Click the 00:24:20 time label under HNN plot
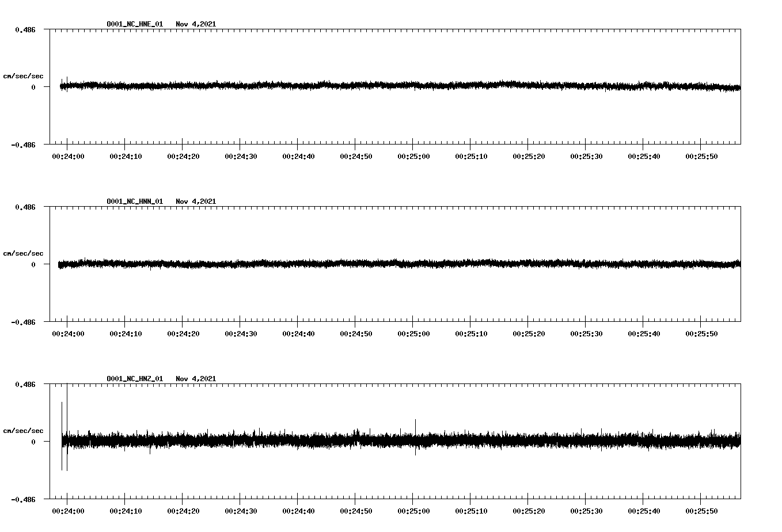Screen dimensions: 782x532 pyautogui.click(x=183, y=334)
